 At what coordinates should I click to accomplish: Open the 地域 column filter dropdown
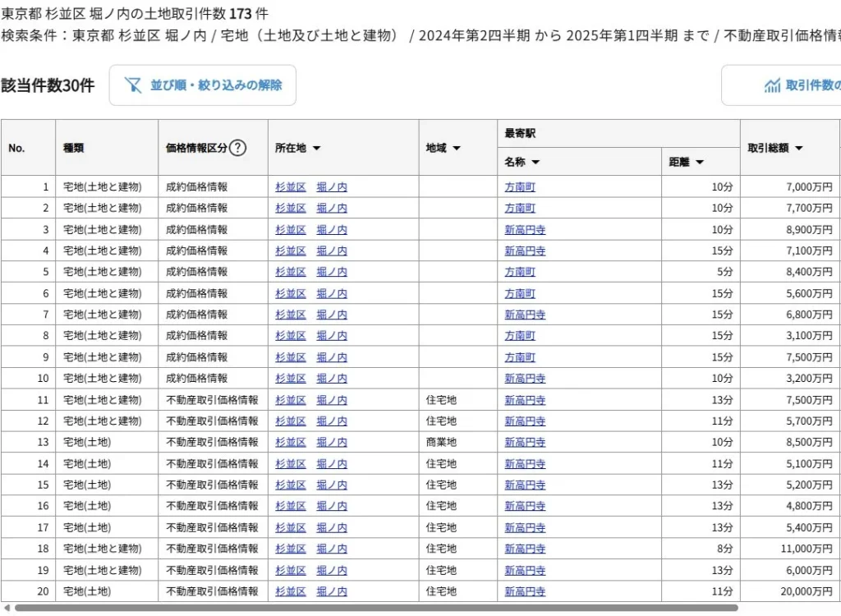pyautogui.click(x=457, y=148)
